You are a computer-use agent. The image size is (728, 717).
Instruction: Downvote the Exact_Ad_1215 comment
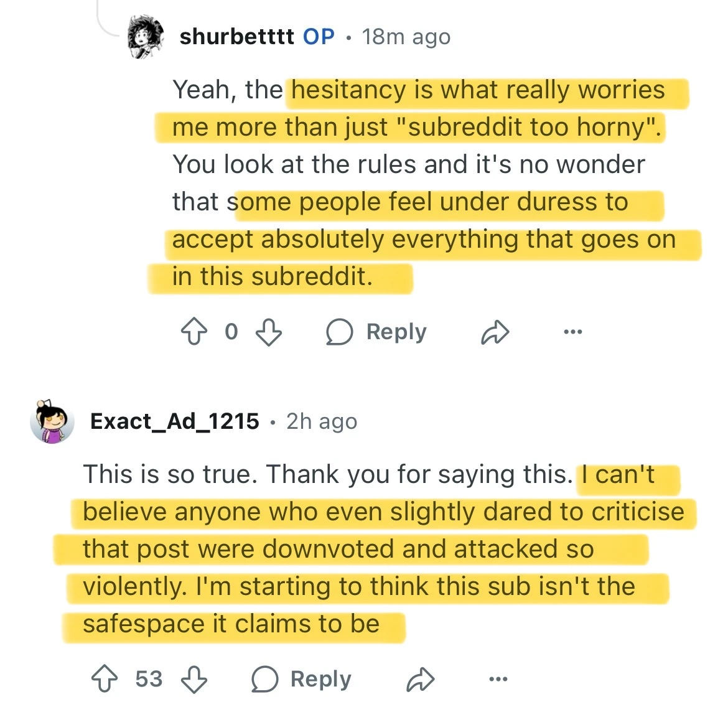[x=194, y=679]
